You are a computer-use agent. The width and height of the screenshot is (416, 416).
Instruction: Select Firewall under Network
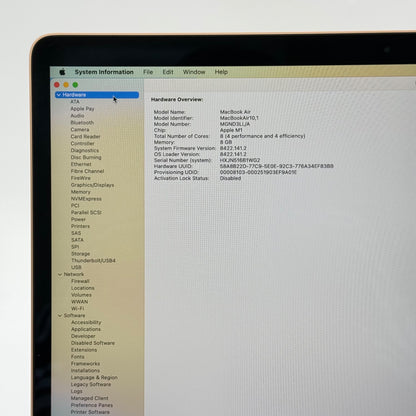[x=80, y=281]
